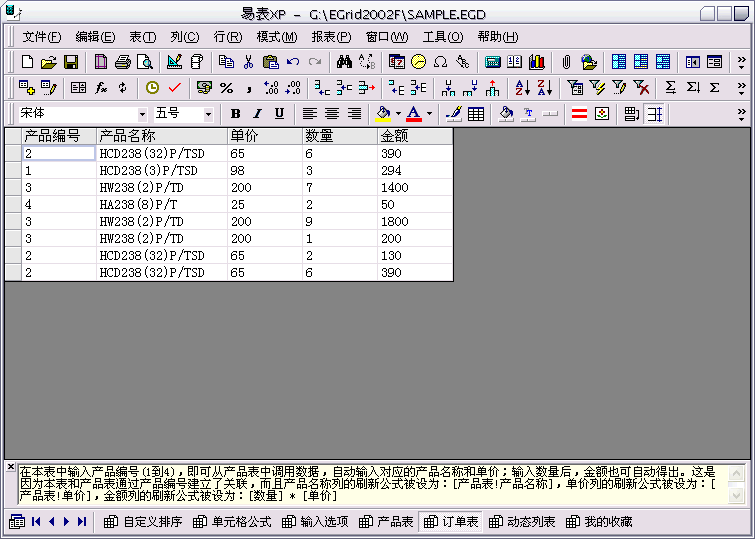Go to first sheet navigation arrow
This screenshot has width=755, height=539.
click(x=36, y=522)
